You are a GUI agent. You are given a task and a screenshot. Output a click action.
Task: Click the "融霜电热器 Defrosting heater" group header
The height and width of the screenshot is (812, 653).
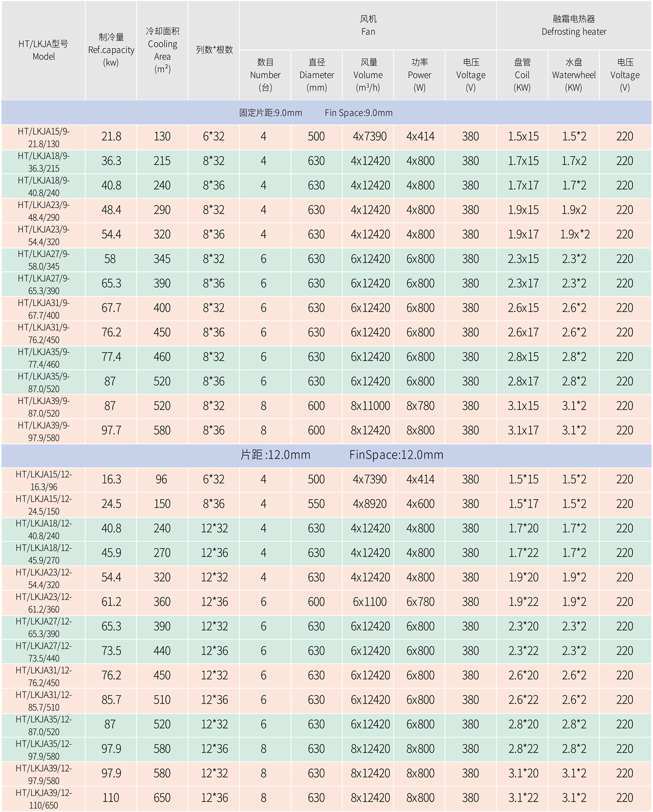coord(574,25)
